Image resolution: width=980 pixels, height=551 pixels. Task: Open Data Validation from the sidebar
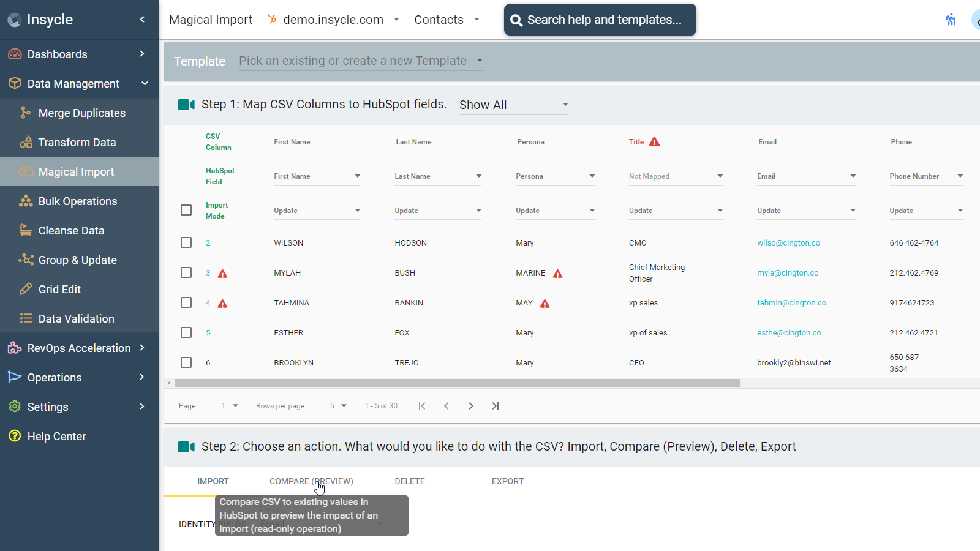tap(76, 318)
